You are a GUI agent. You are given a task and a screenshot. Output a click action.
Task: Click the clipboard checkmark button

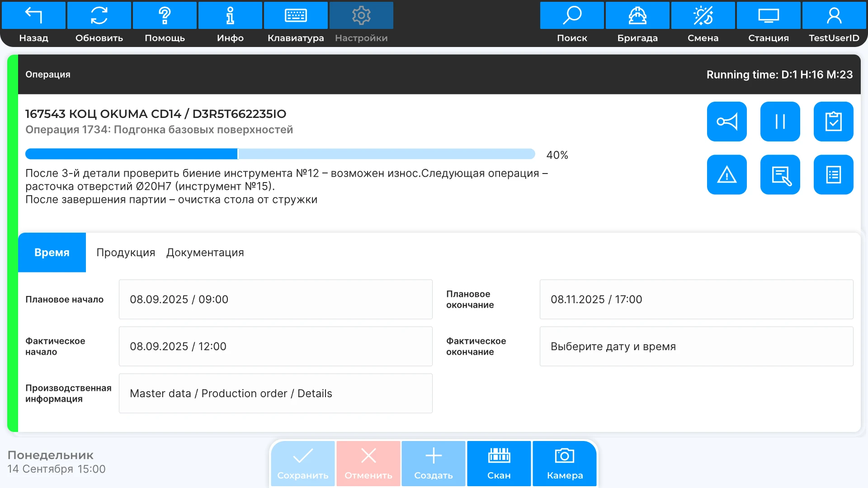[834, 122]
